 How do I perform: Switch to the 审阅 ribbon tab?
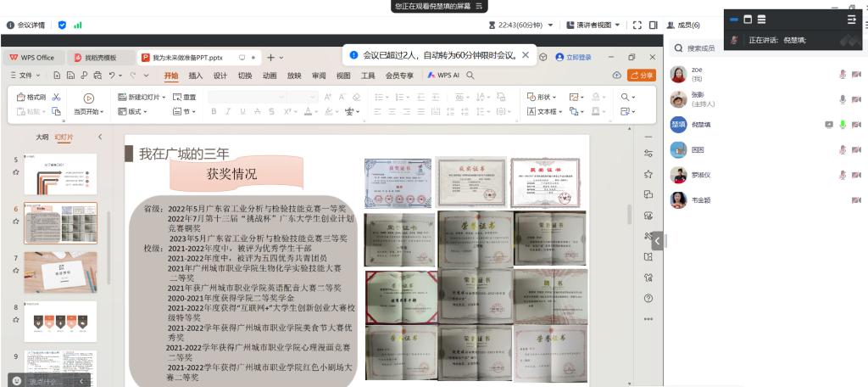tap(319, 76)
